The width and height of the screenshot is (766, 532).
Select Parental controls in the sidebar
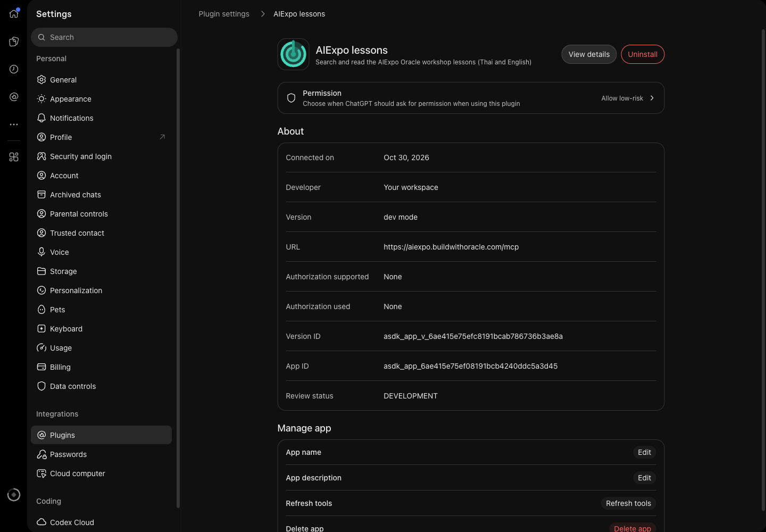tap(101, 214)
